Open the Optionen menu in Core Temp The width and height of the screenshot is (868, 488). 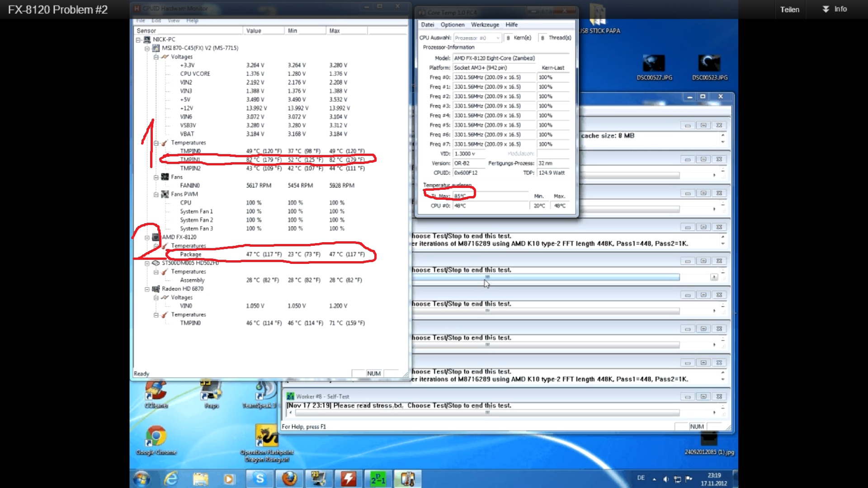[452, 25]
